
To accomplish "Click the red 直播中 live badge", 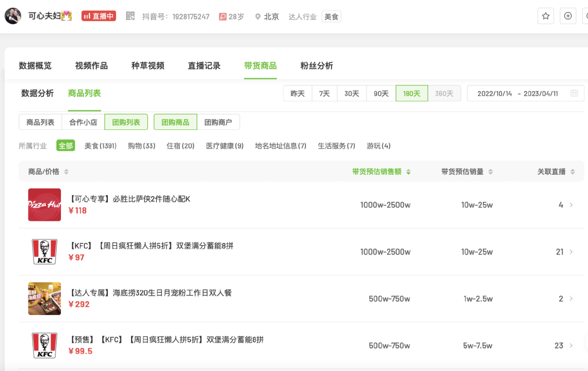I will tap(99, 16).
